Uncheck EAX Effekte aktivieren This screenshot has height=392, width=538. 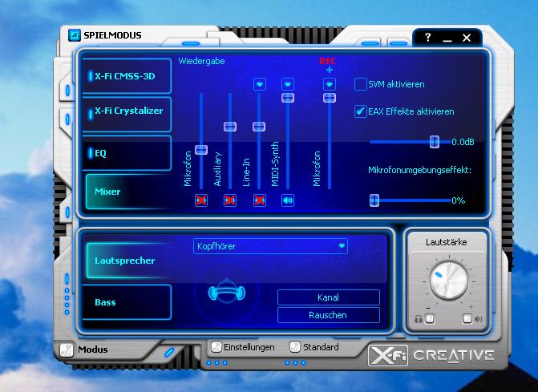[360, 111]
